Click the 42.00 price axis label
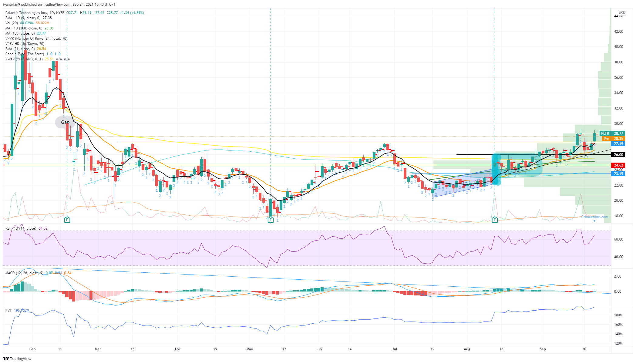636x364 pixels. click(x=618, y=32)
